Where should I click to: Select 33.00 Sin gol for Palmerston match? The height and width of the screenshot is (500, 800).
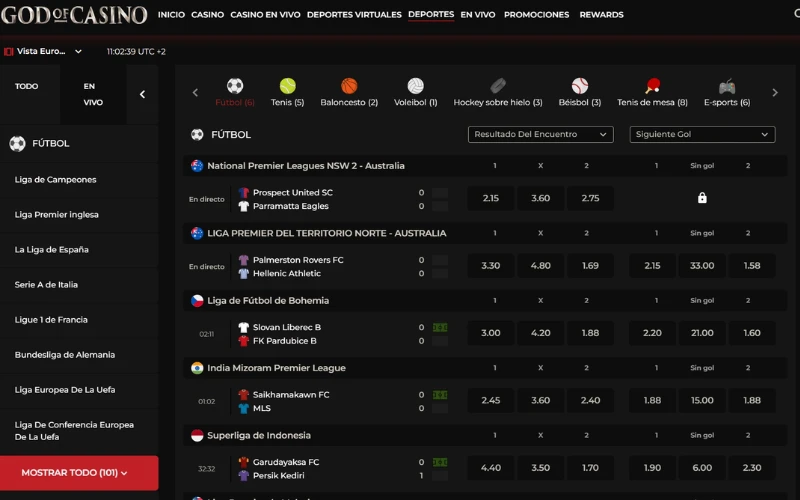702,265
